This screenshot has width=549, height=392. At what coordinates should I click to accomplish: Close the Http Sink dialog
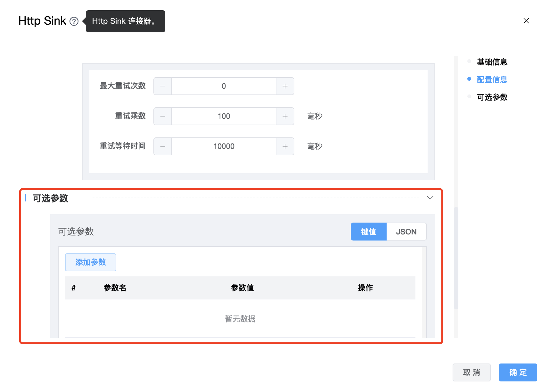[526, 21]
